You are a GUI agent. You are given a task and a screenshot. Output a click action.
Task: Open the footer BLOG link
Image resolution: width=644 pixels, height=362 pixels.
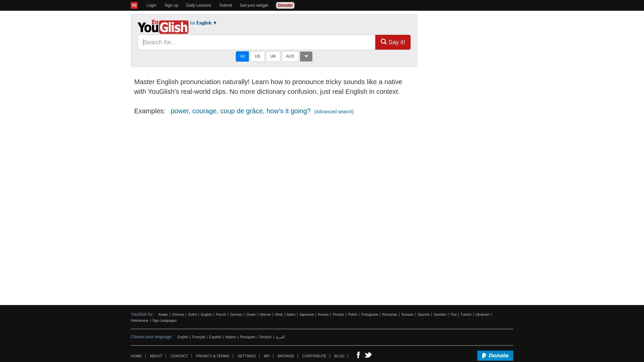point(339,356)
